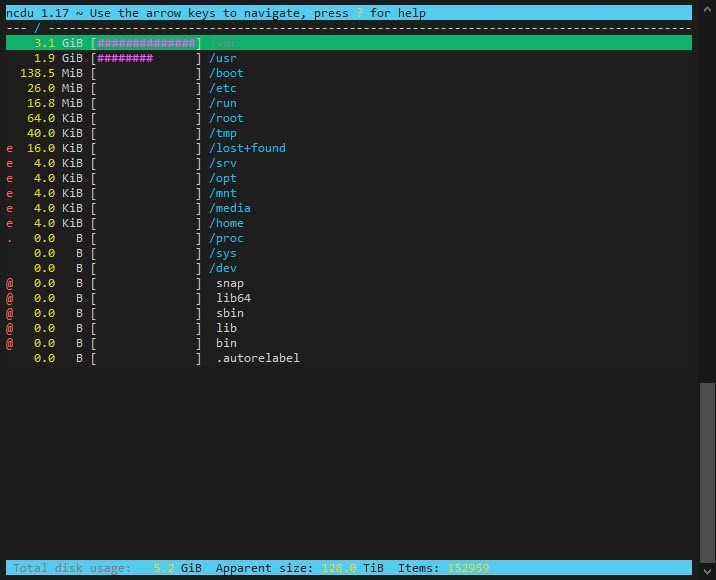Click the /run directory entry
This screenshot has width=716, height=580.
click(x=222, y=103)
